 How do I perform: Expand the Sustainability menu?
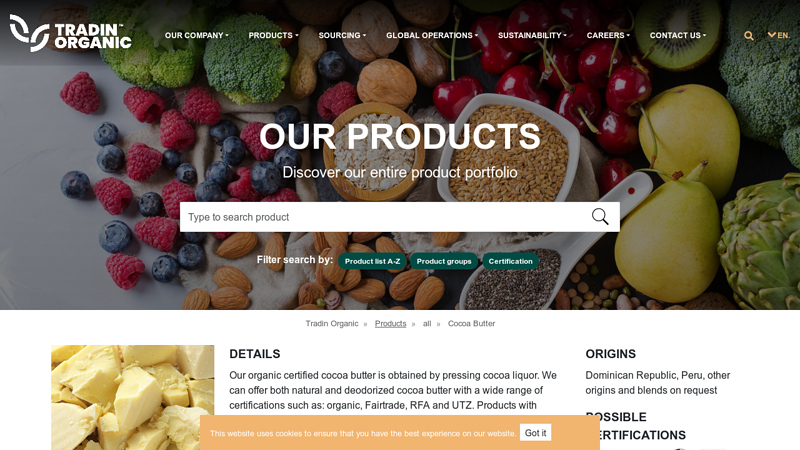point(532,35)
